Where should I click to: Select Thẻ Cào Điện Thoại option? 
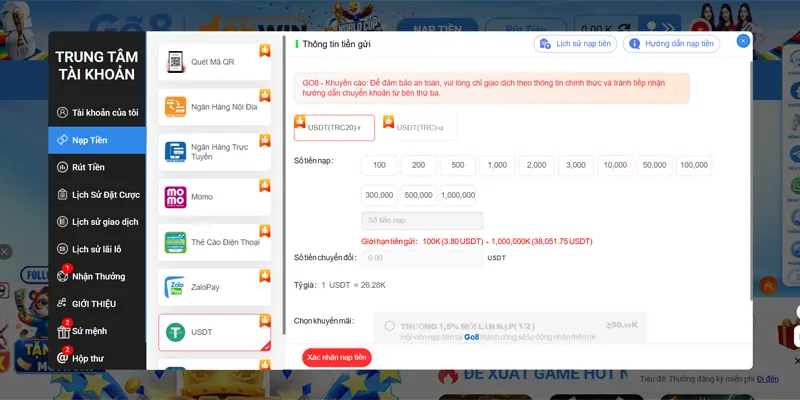point(214,242)
